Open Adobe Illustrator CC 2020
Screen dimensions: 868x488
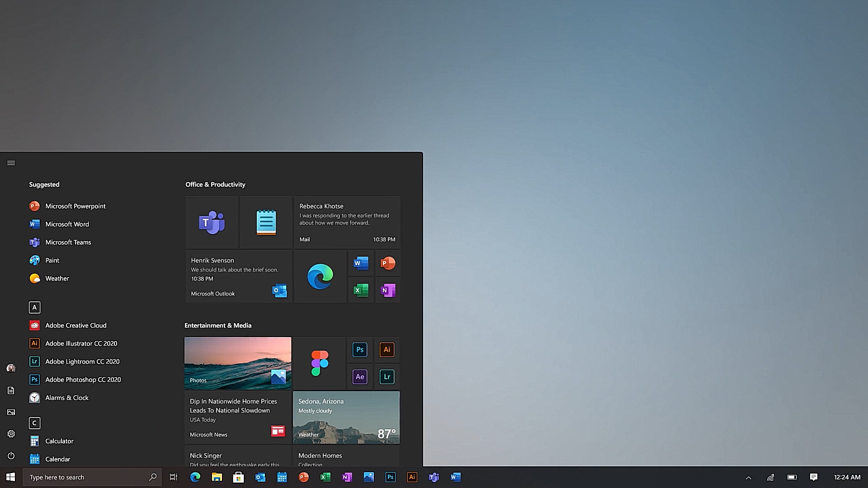tap(81, 343)
